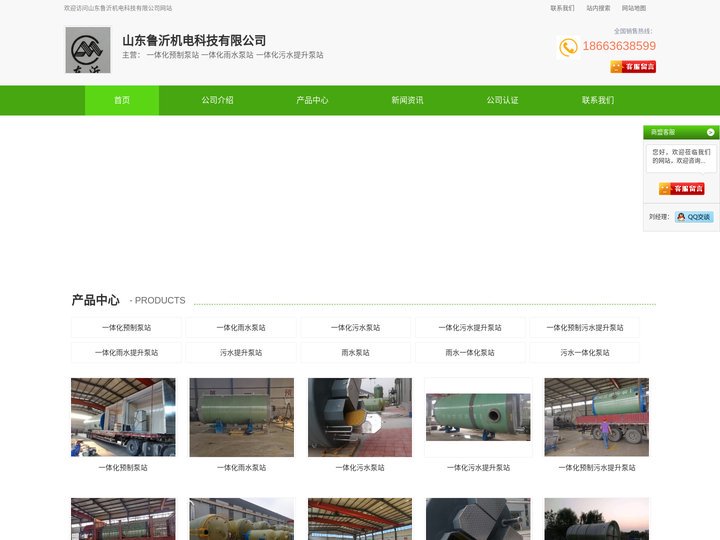
Task: Open 联系我们 in green nav bar
Action: click(x=598, y=100)
